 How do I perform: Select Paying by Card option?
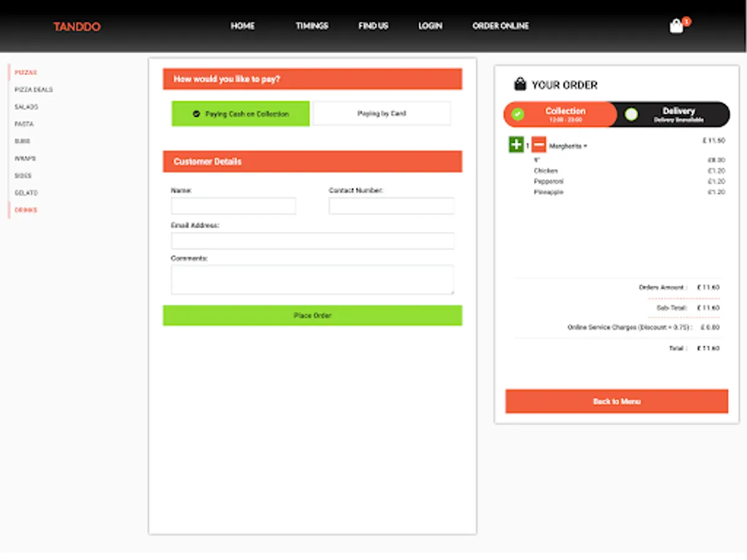(x=382, y=113)
